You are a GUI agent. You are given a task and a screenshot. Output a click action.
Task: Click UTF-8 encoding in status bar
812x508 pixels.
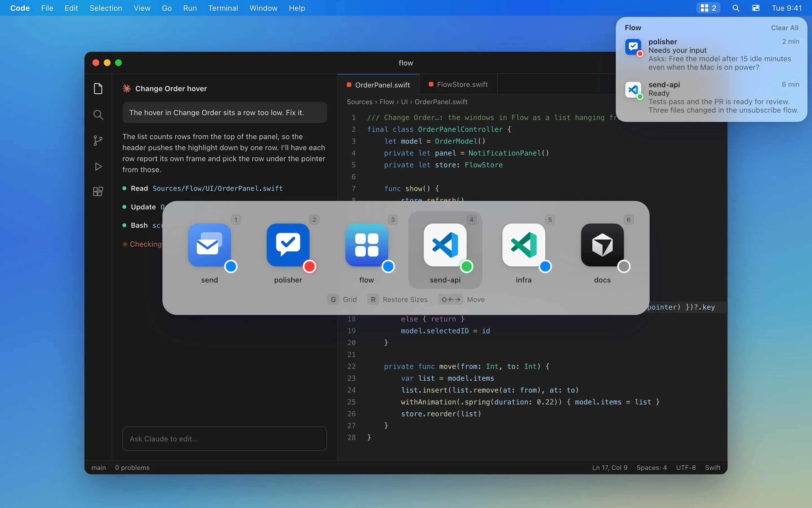coord(686,468)
